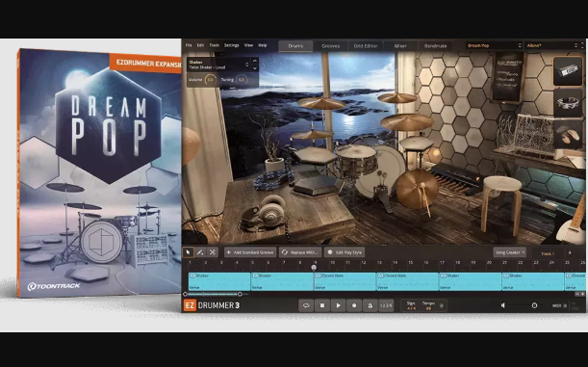The width and height of the screenshot is (588, 367).
Task: Start playback with the play button
Action: [338, 305]
